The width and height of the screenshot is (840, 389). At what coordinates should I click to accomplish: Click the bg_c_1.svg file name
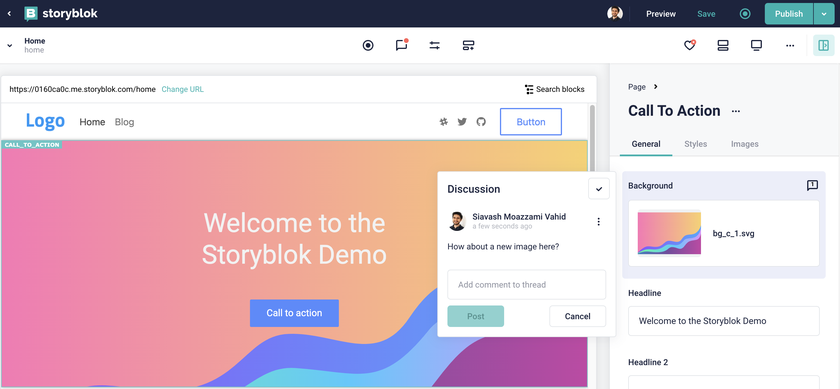733,234
